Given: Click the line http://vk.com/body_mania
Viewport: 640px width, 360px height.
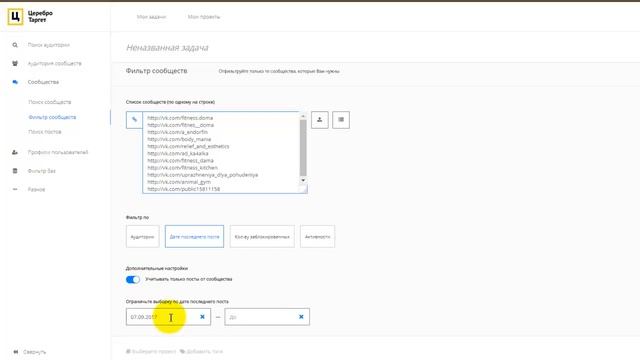Looking at the screenshot, I should pyautogui.click(x=179, y=139).
